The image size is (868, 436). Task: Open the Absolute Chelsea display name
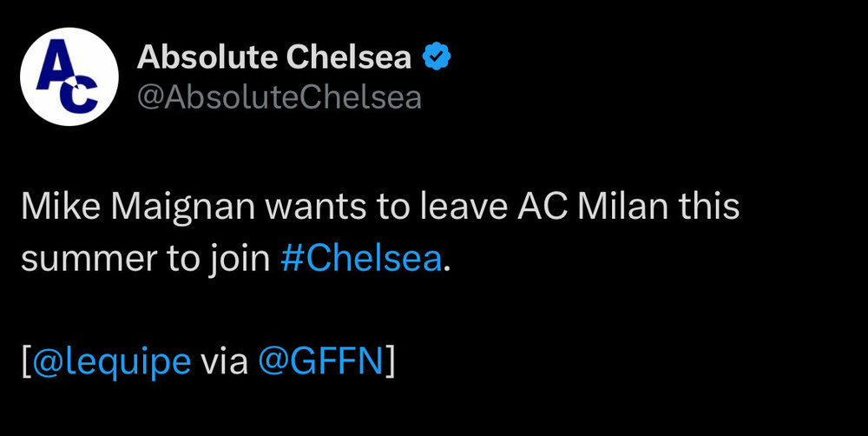tap(274, 56)
